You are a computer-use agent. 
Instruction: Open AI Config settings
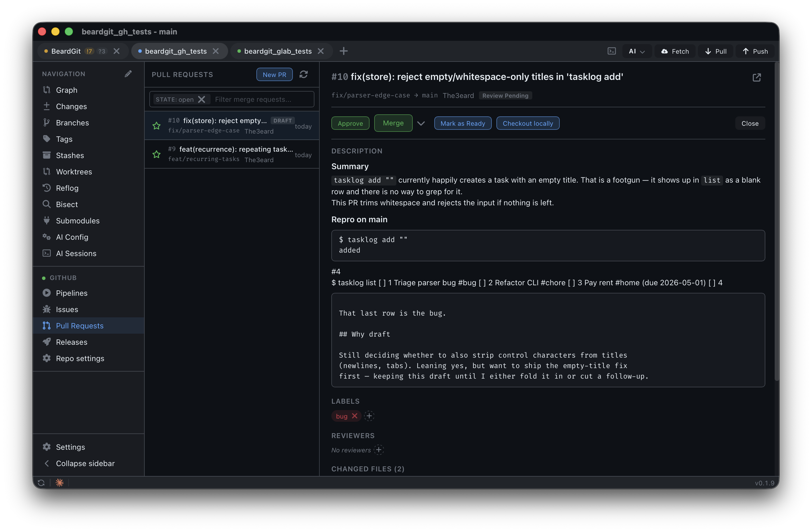click(x=88, y=237)
